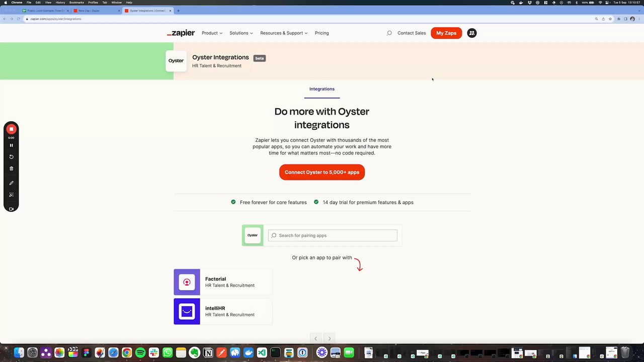Click the address bar URL
Viewport: 644px width, 362px height.
pyautogui.click(x=56, y=19)
